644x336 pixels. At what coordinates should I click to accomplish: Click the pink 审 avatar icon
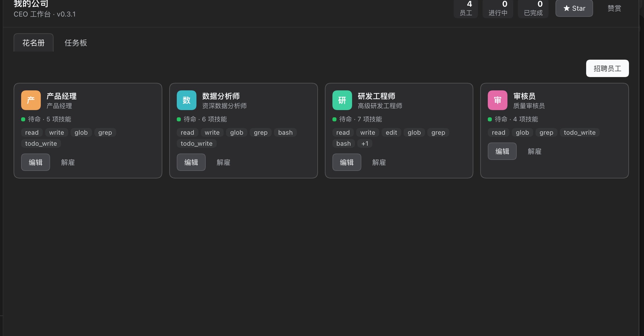[x=498, y=100]
